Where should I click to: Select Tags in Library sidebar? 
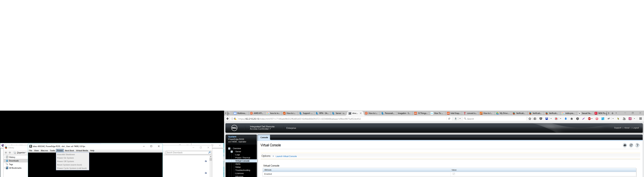tap(11, 164)
